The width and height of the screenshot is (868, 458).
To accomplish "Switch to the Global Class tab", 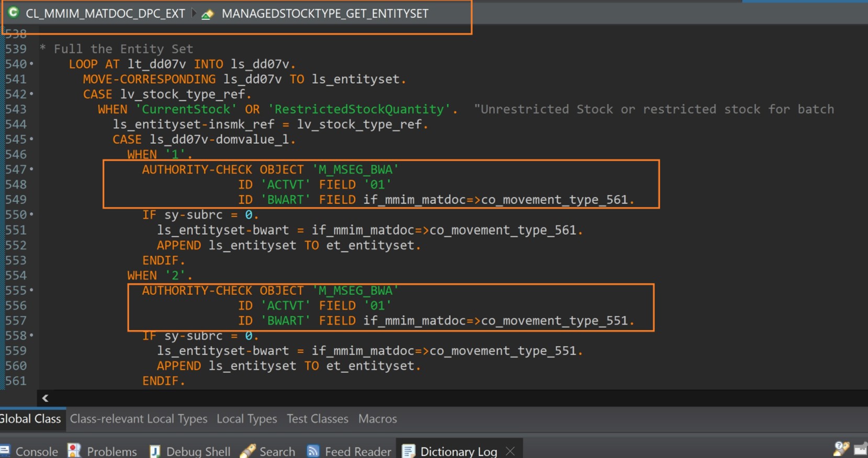I will pyautogui.click(x=30, y=419).
